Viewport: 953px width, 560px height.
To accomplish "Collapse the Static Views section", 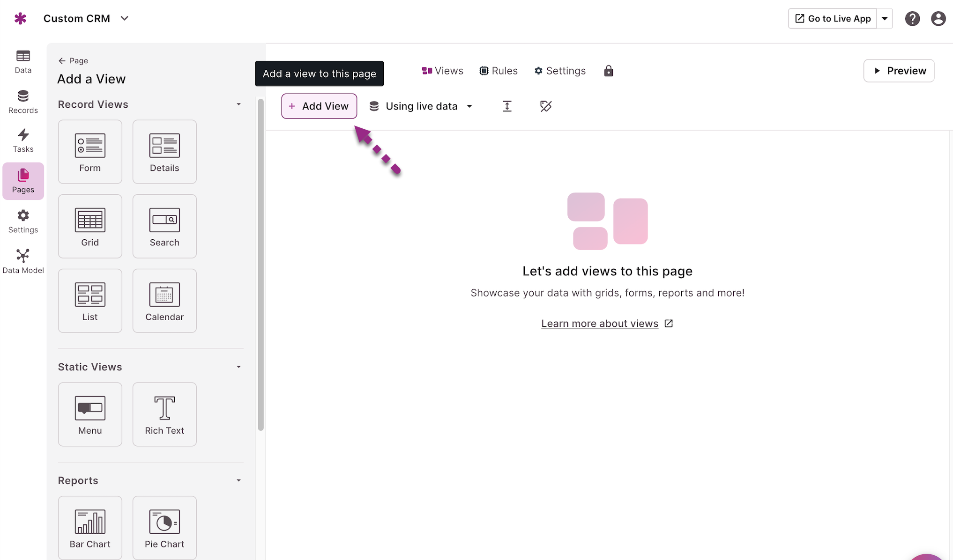I will pyautogui.click(x=239, y=367).
